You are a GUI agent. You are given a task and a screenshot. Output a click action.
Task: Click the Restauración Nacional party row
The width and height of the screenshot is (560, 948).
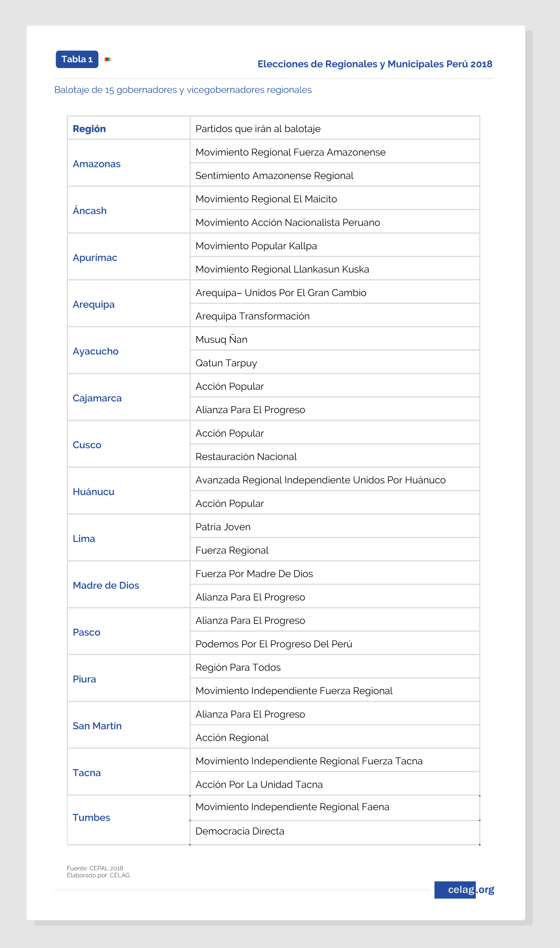click(335, 456)
